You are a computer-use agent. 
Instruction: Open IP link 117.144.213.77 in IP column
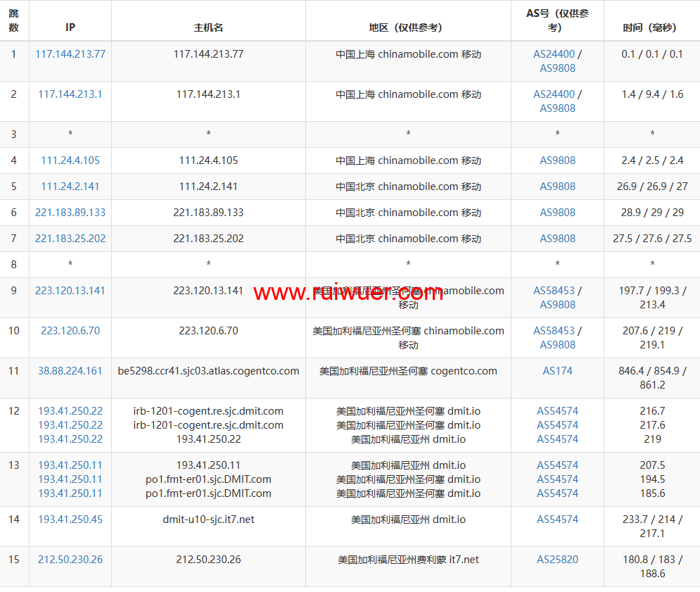[x=70, y=54]
